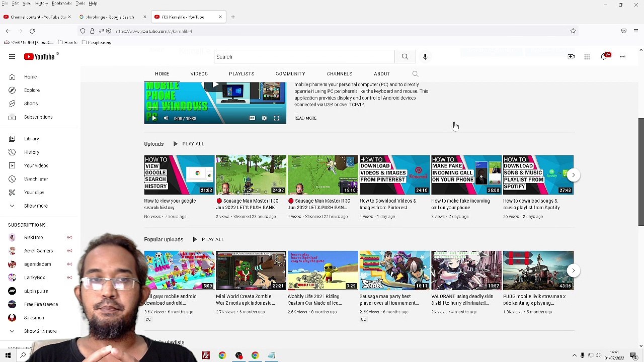Open settings gear in the featured video player

[x=264, y=118]
